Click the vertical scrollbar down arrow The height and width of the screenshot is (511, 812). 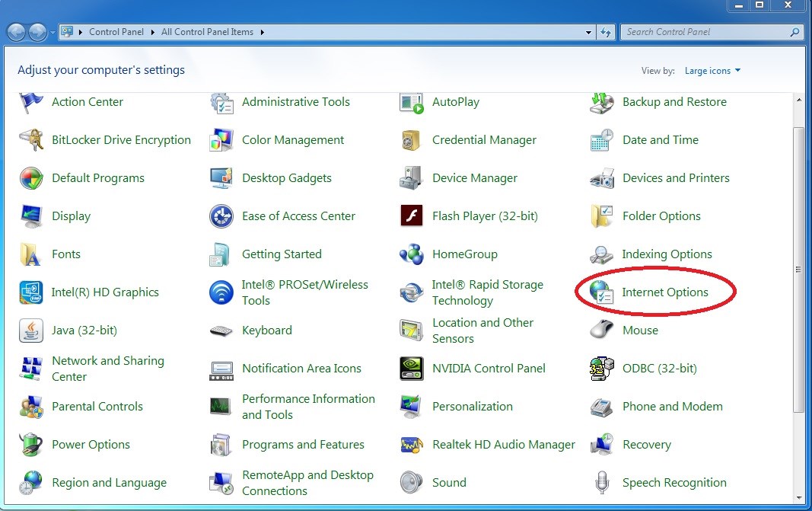click(x=798, y=498)
